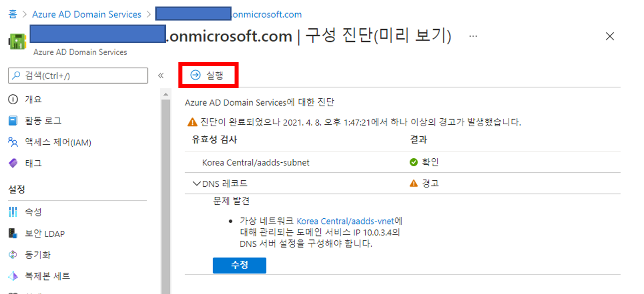The height and width of the screenshot is (294, 644).
Task: Click the sidebar scrollbar up arrow
Action: pyautogui.click(x=165, y=95)
